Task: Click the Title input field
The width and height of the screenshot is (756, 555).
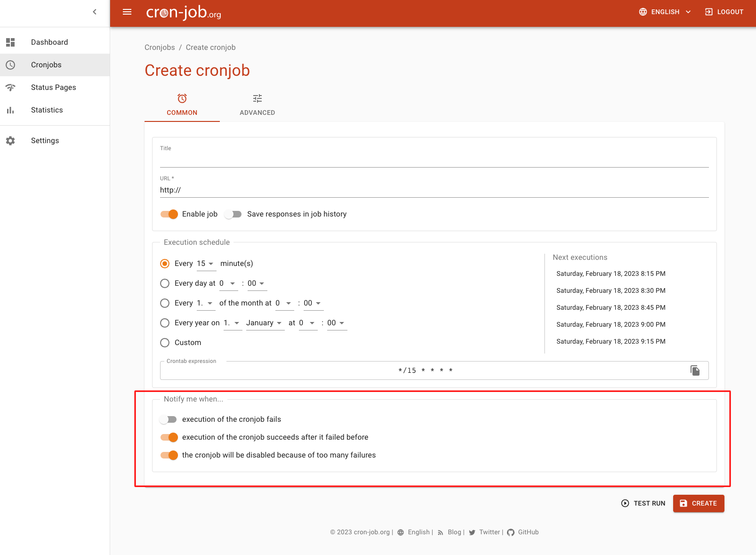Action: click(x=434, y=160)
